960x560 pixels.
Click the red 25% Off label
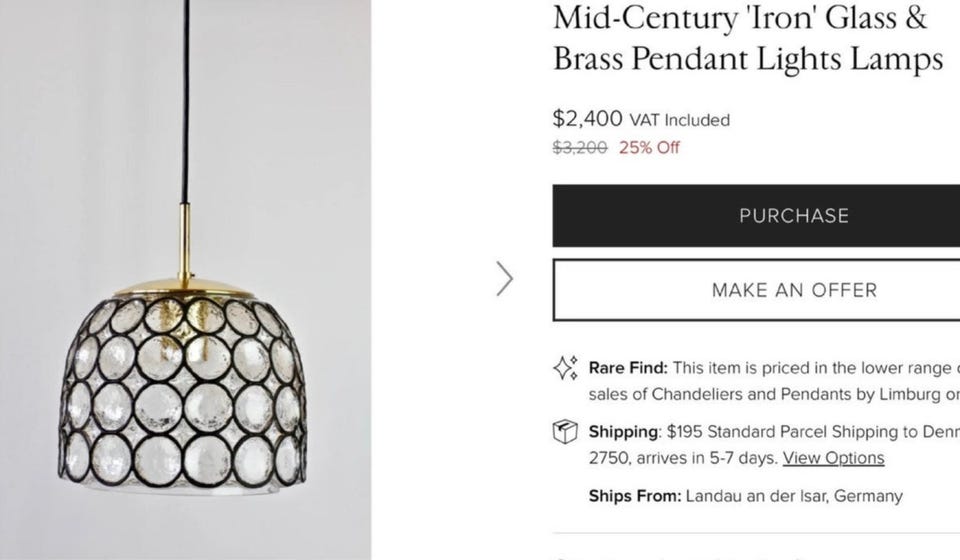[649, 148]
